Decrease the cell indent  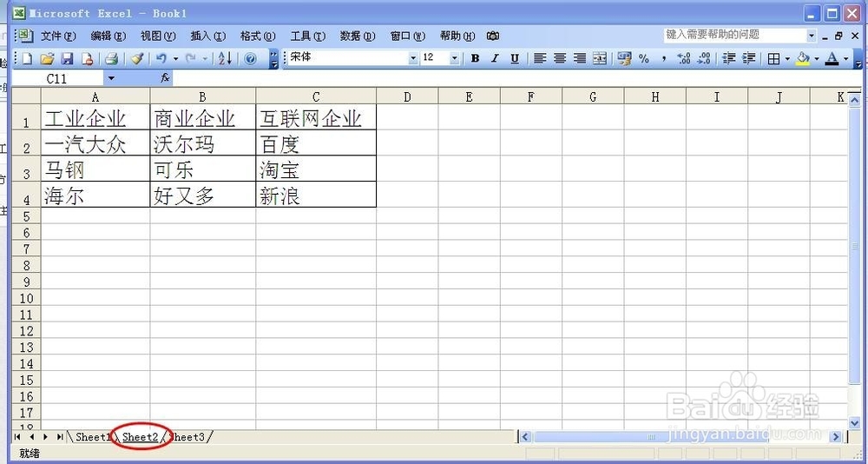[730, 58]
